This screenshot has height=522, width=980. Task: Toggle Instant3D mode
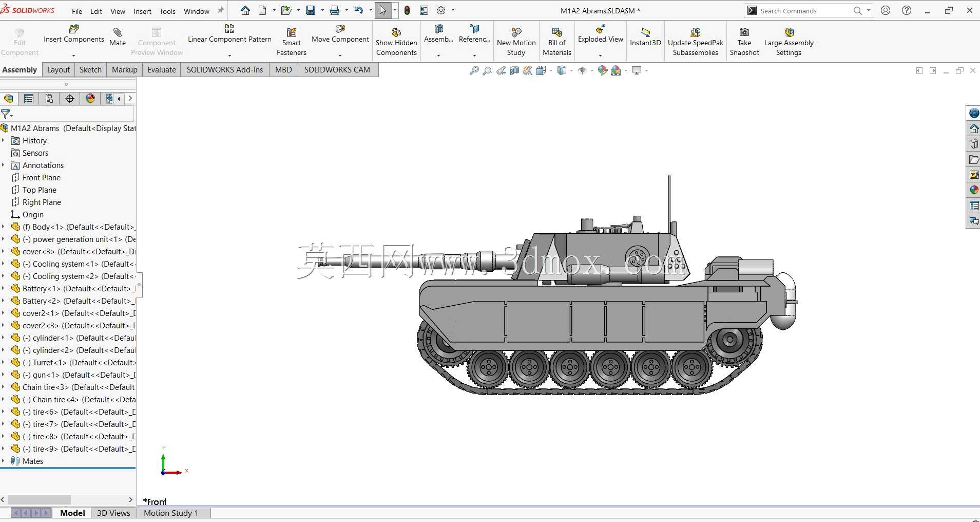click(645, 37)
